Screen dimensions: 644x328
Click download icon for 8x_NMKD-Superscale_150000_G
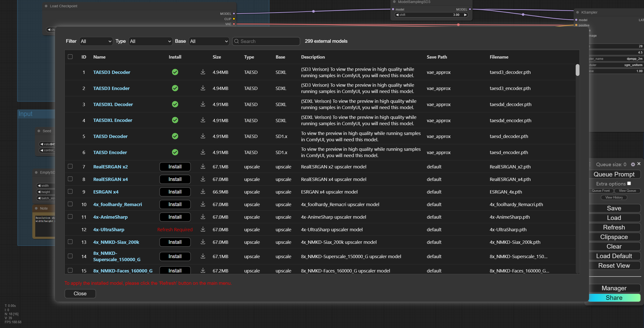click(x=203, y=256)
